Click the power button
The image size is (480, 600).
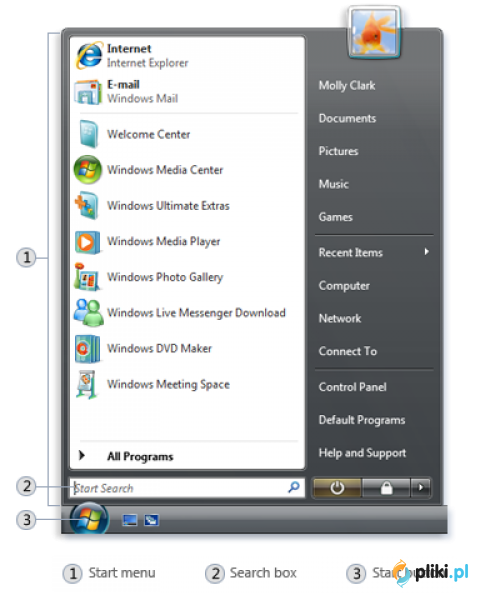pyautogui.click(x=337, y=488)
